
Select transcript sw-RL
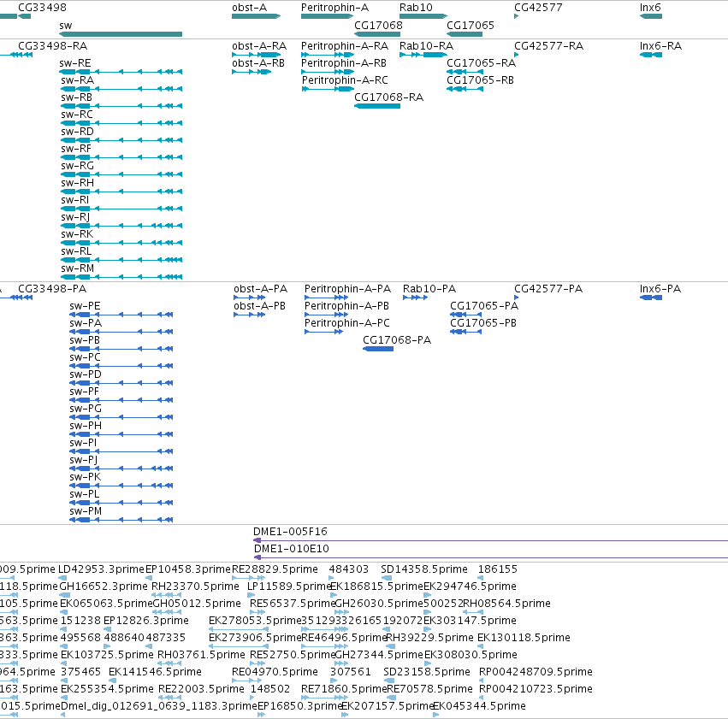[121, 260]
